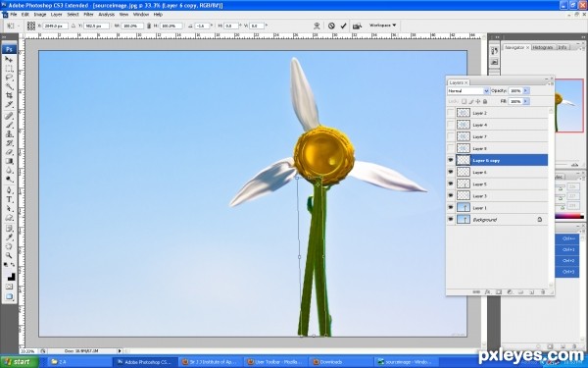This screenshot has width=588, height=368.
Task: Show Layer 8 by clicking its visibility box
Action: (451, 148)
